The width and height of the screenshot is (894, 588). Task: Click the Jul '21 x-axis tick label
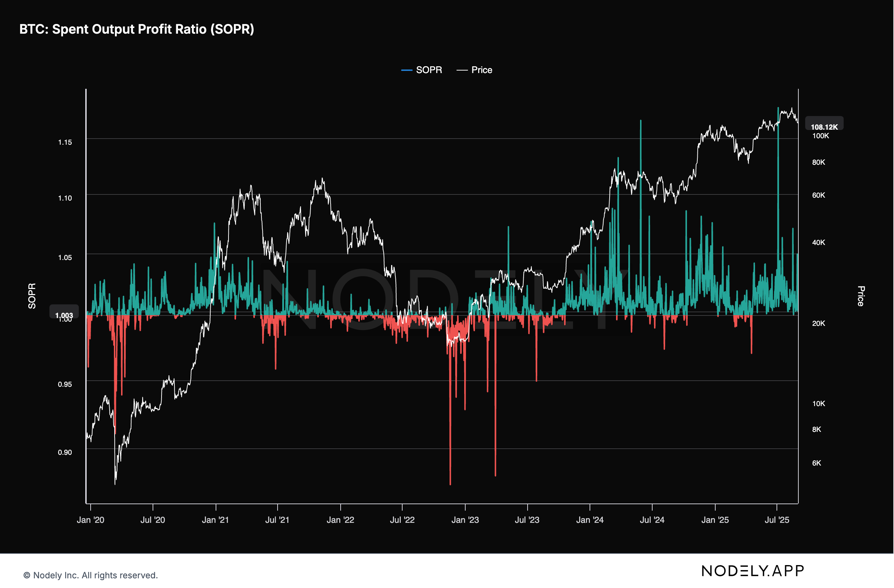coord(277,520)
